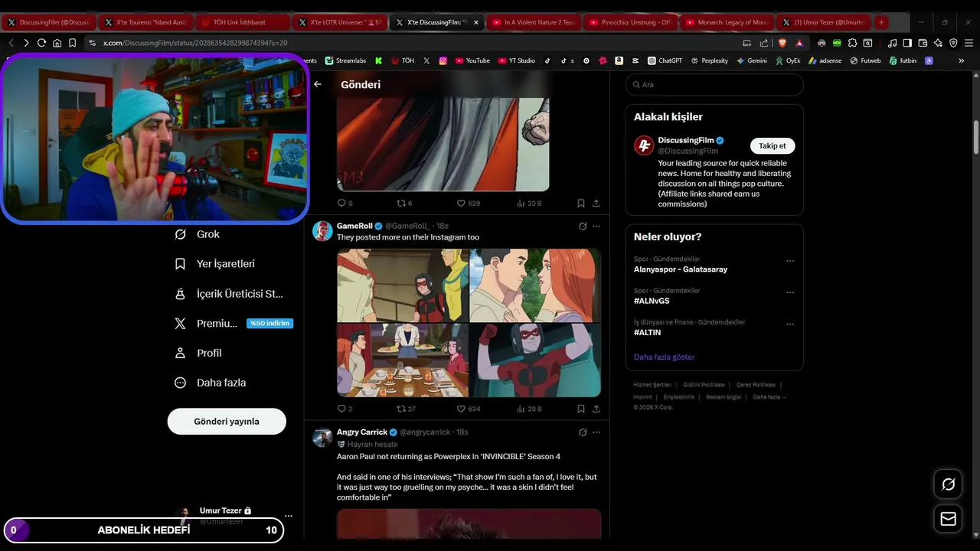
Task: Open Streamlabs bookmark
Action: tap(345, 60)
